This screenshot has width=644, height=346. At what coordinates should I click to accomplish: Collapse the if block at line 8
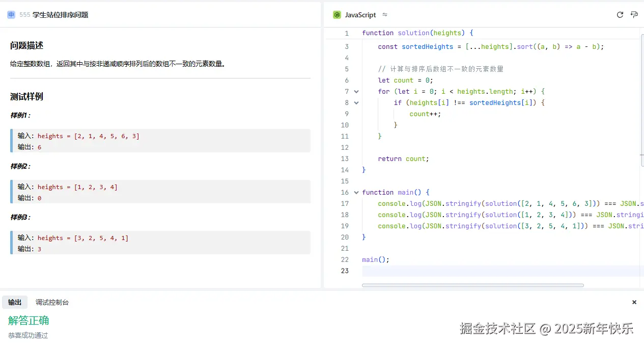356,103
